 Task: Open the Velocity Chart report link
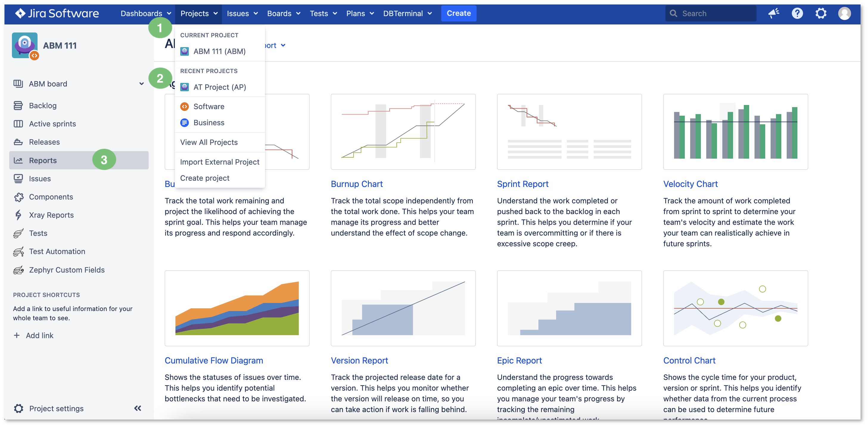coord(690,184)
